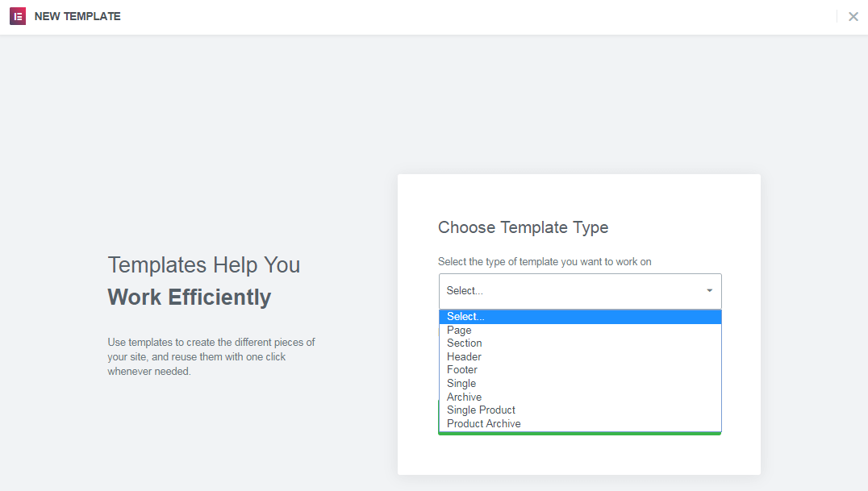Image resolution: width=868 pixels, height=491 pixels.
Task: Click the bold 'Work Efficiently' text
Action: pos(190,297)
